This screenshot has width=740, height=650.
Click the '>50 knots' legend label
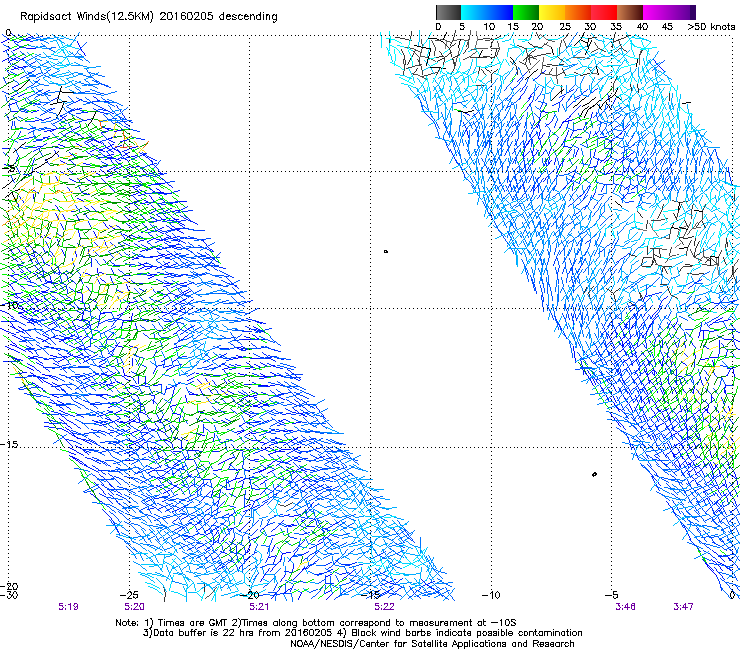coord(711,27)
